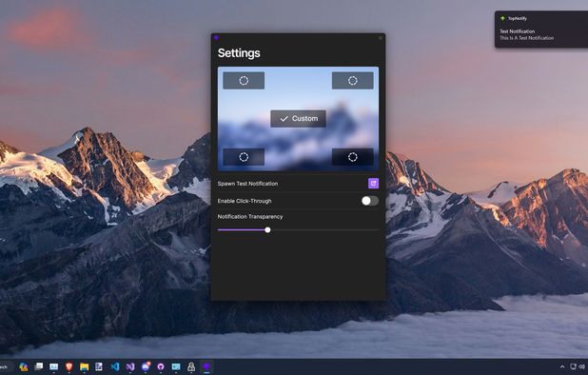This screenshot has width=588, height=375.
Task: Open File Explorer from the taskbar
Action: point(84,366)
